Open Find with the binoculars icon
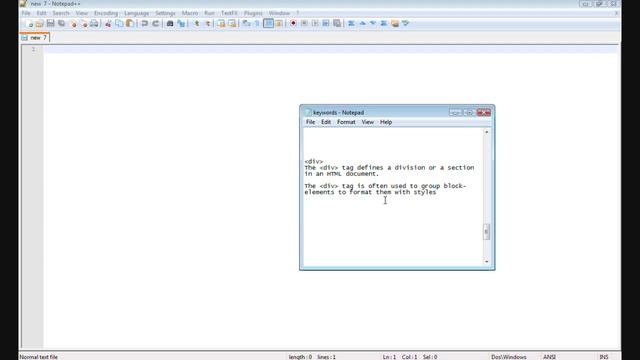 point(170,24)
